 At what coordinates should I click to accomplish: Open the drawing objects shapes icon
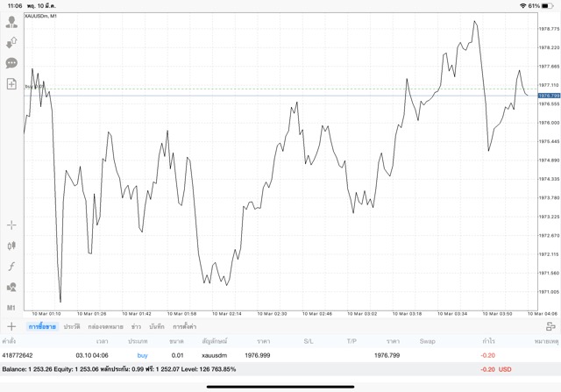click(x=11, y=287)
